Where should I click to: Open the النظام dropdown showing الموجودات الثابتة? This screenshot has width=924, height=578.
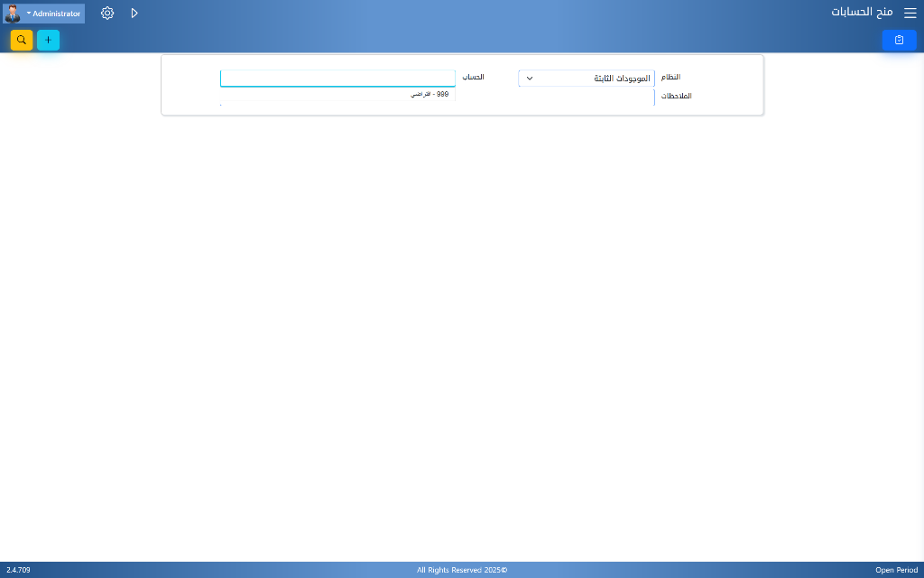(x=596, y=79)
